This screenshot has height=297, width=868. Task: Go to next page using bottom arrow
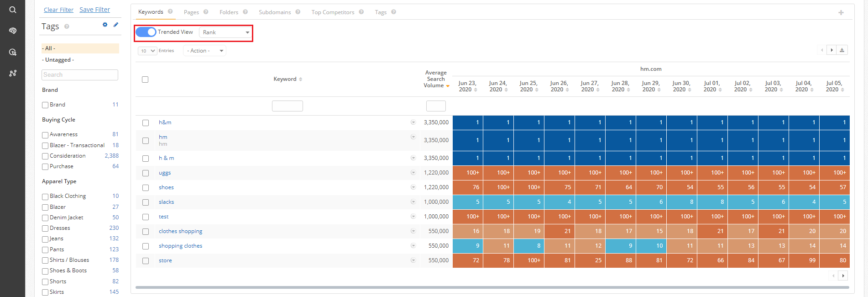(843, 276)
